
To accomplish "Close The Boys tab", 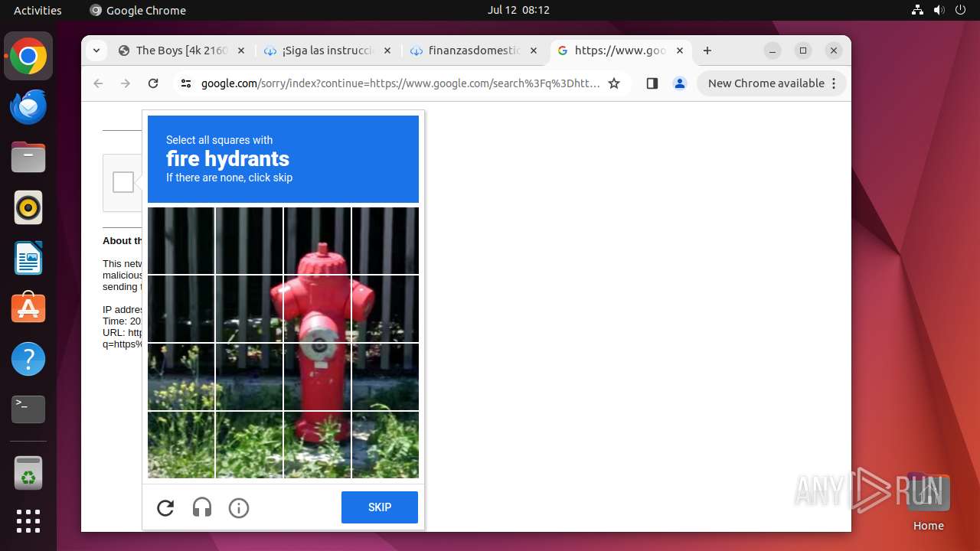I will click(240, 51).
